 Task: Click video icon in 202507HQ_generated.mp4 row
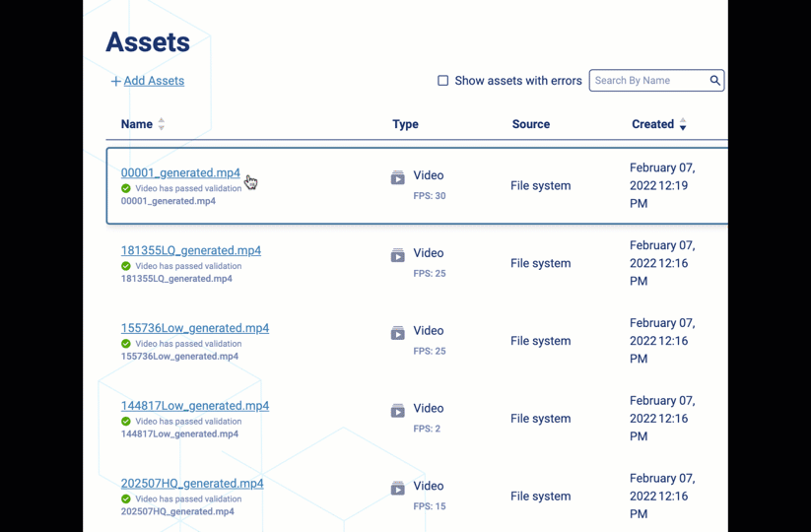pyautogui.click(x=398, y=488)
